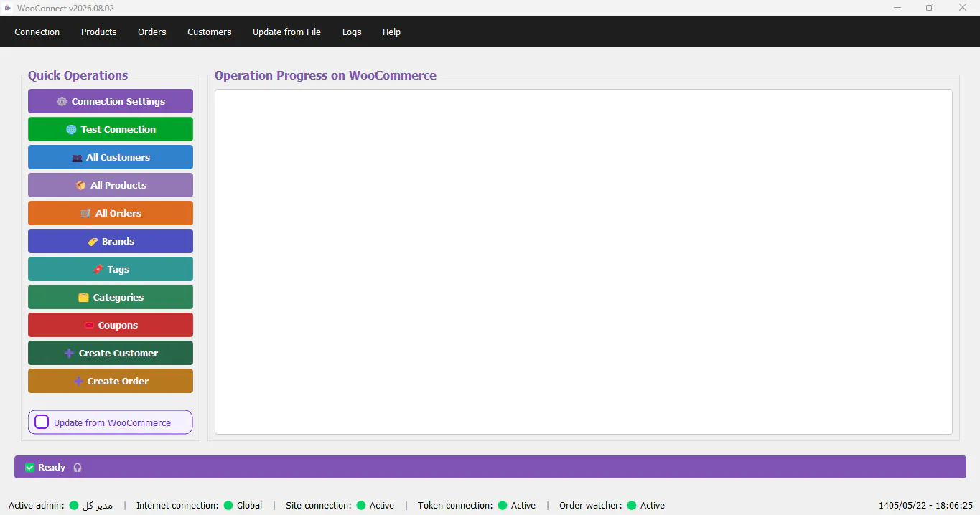Click the Site connection green status dot
The width and height of the screenshot is (980, 515).
tap(361, 506)
